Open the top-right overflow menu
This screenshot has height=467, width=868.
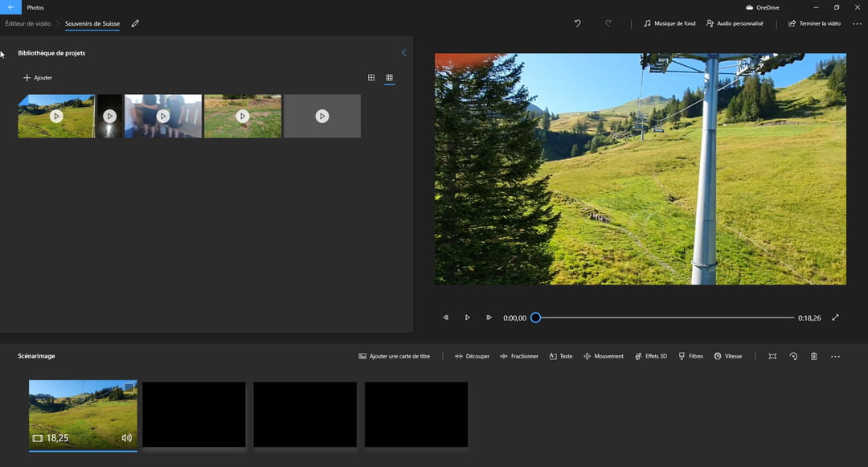pyautogui.click(x=857, y=23)
